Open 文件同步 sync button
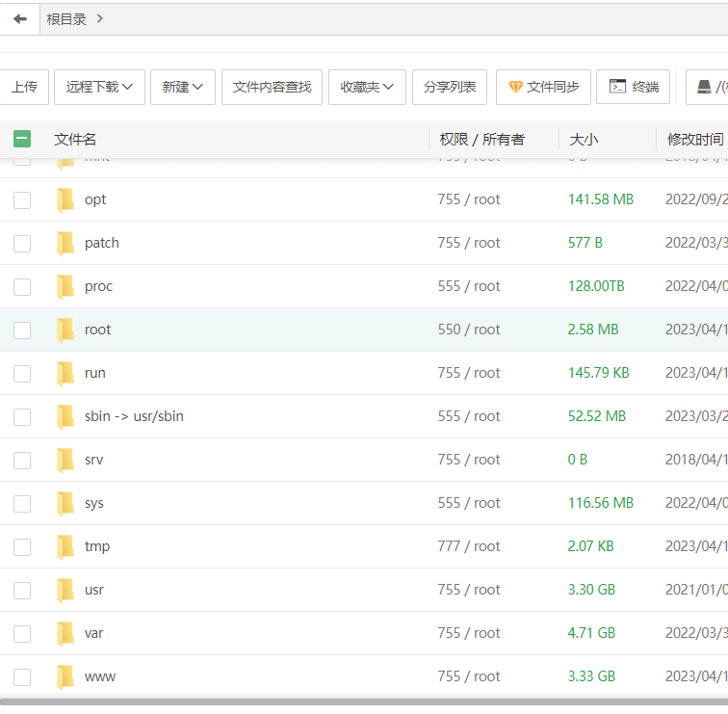Image resolution: width=728 pixels, height=714 pixels. 543,87
